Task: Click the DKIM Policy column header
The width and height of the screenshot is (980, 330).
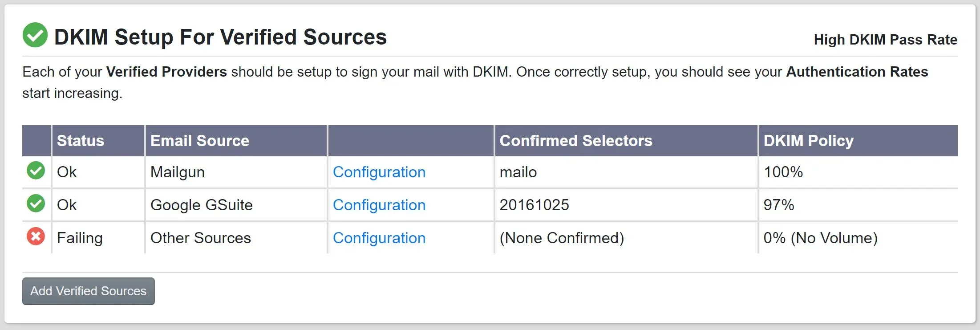Action: point(809,141)
